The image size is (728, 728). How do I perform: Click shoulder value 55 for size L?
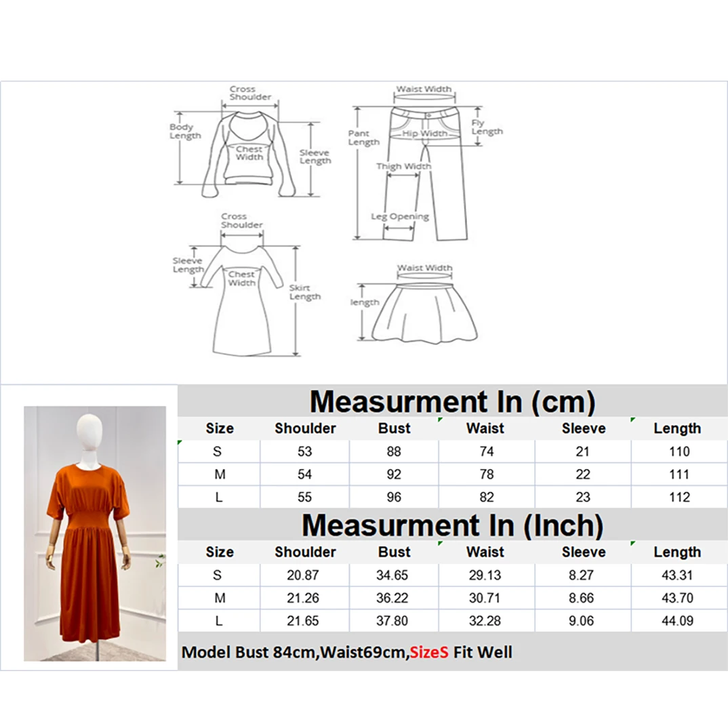pyautogui.click(x=304, y=497)
